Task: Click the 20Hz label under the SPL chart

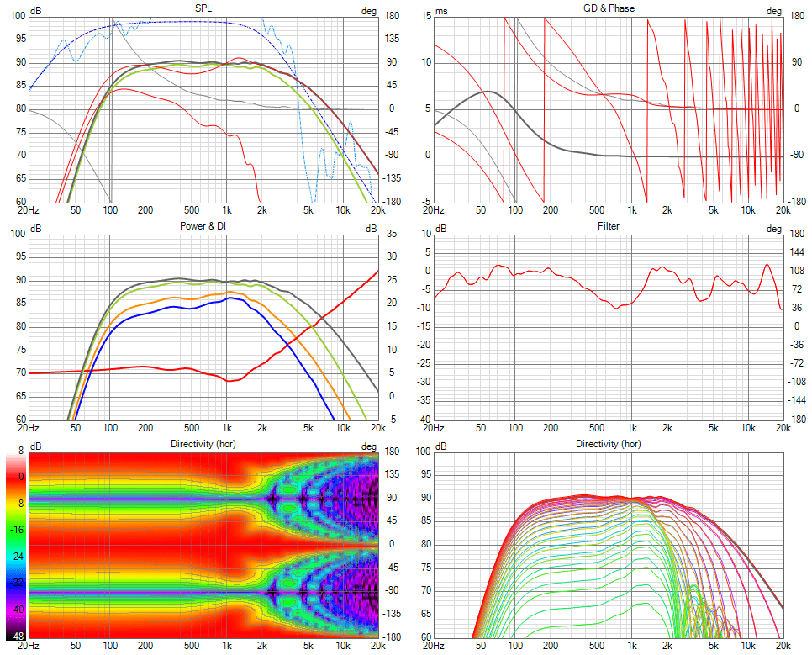Action: [29, 210]
